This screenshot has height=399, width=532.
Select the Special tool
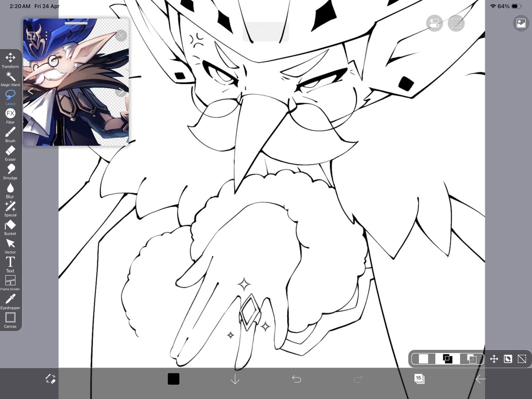point(10,209)
